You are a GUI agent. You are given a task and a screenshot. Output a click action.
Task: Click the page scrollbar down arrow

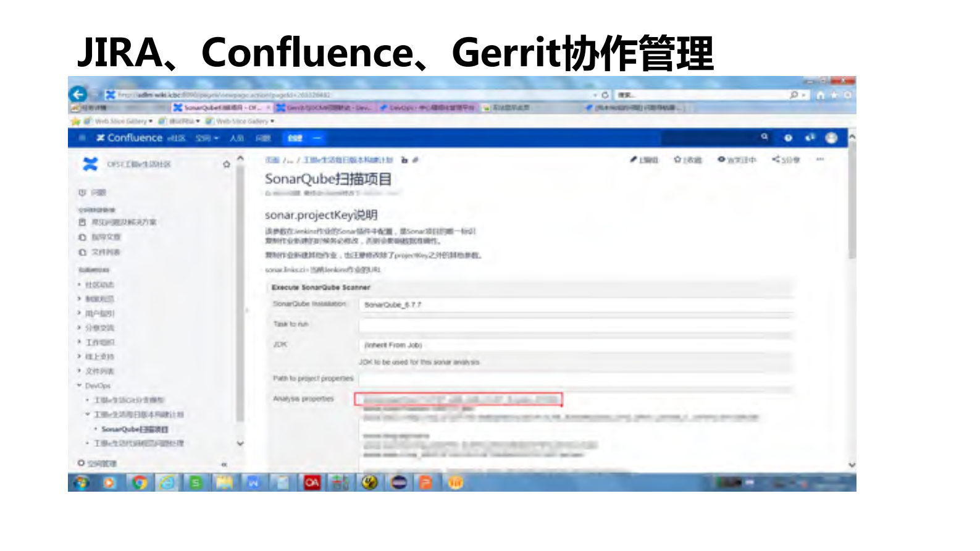click(x=852, y=465)
